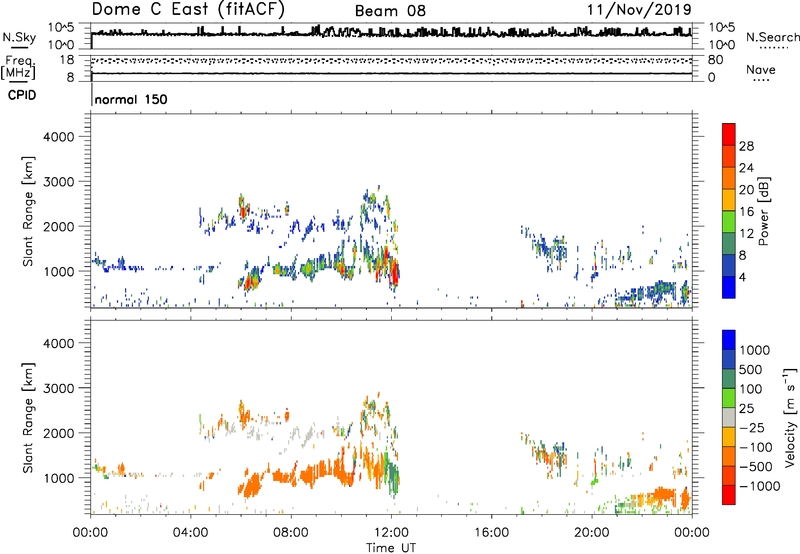Click the green scatter near 12:00 in velocity panel

(393, 474)
